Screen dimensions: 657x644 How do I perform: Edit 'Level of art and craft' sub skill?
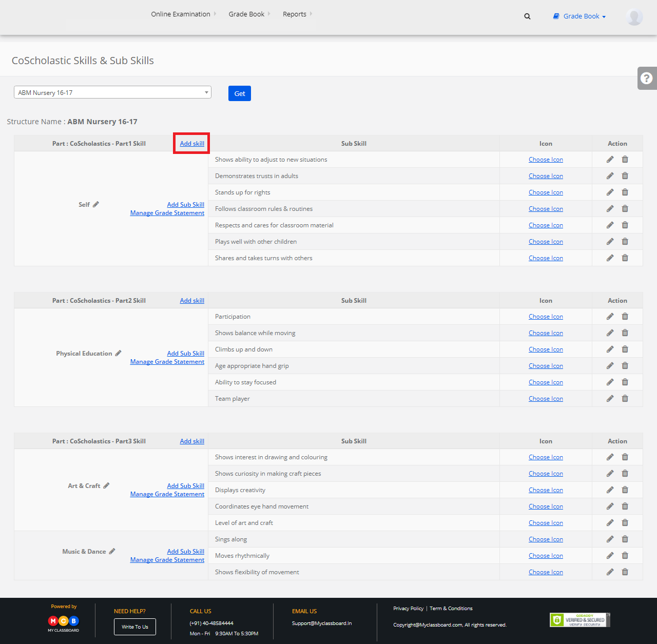pyautogui.click(x=610, y=523)
